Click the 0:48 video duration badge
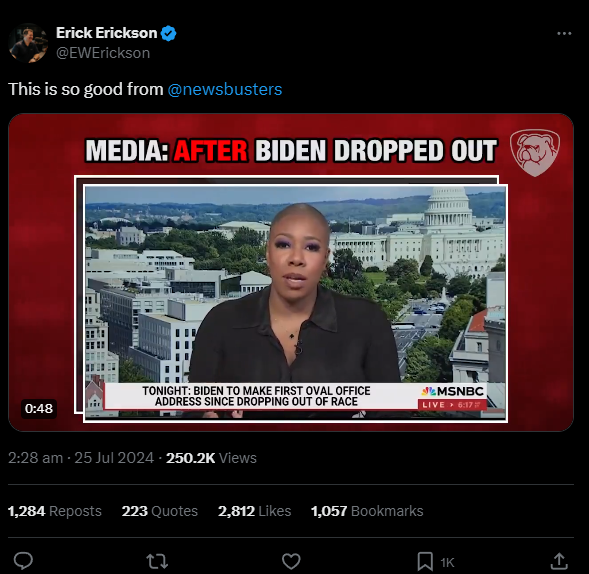 click(39, 408)
